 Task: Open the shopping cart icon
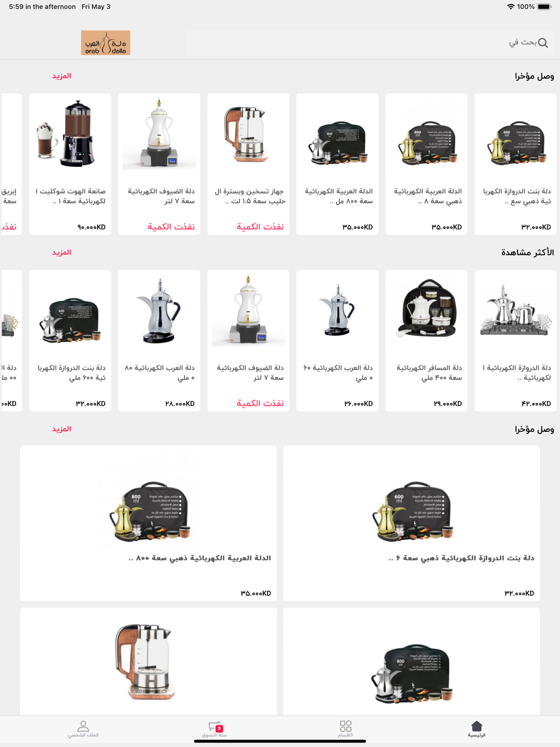click(x=214, y=727)
